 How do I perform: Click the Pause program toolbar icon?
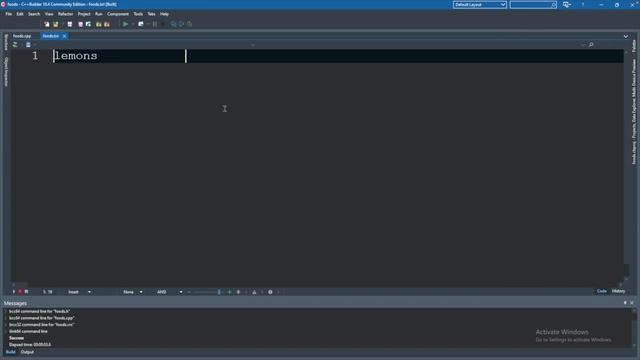(x=155, y=24)
